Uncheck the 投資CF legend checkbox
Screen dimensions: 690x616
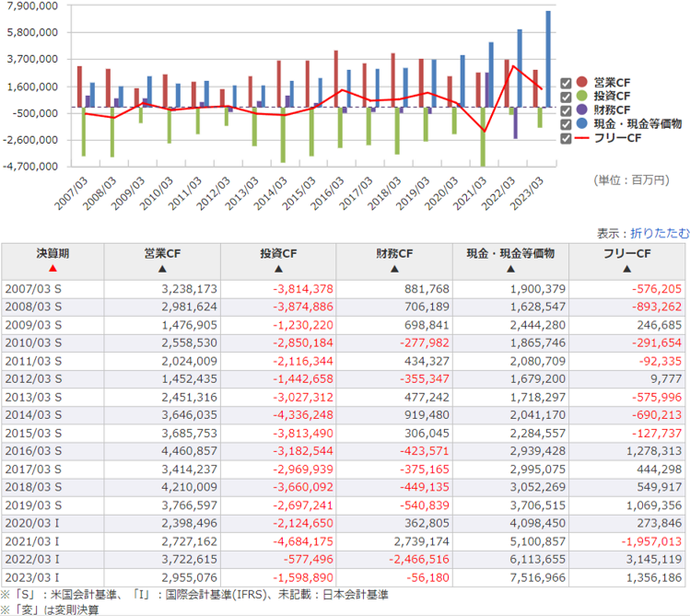pyautogui.click(x=567, y=96)
